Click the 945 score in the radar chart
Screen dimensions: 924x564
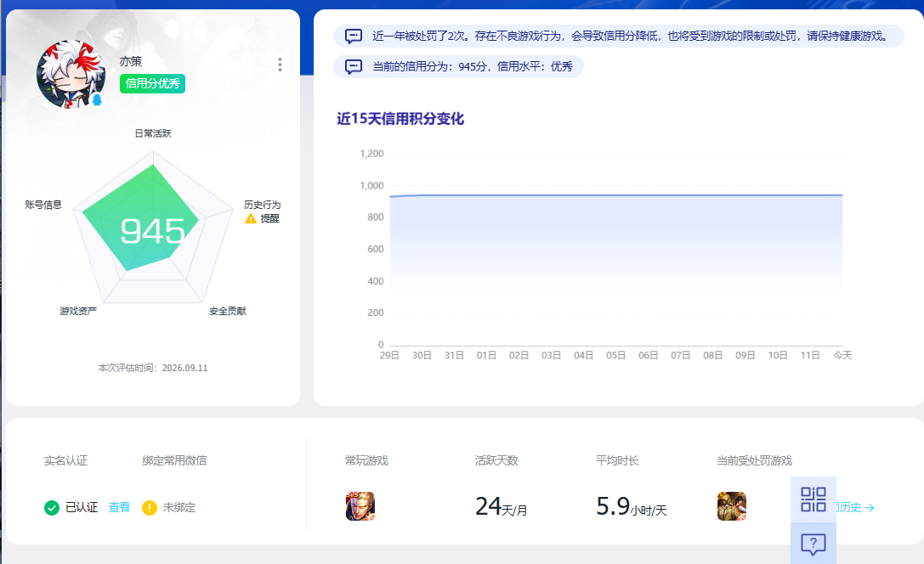(x=153, y=231)
